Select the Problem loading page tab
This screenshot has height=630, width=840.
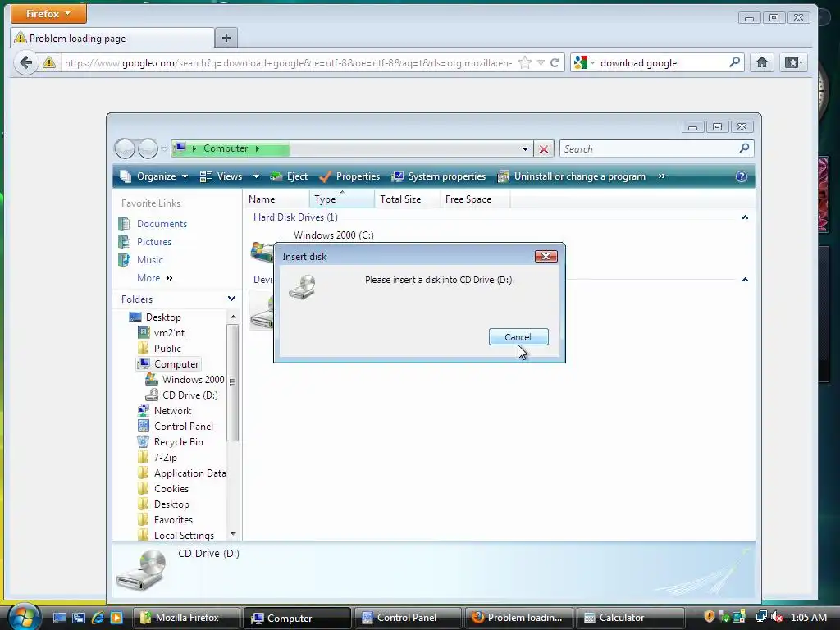[112, 39]
